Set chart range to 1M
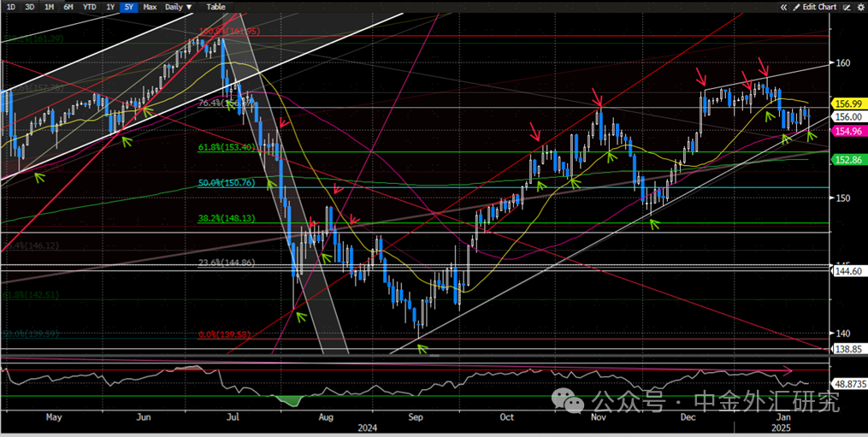This screenshot has width=868, height=437. click(x=50, y=7)
